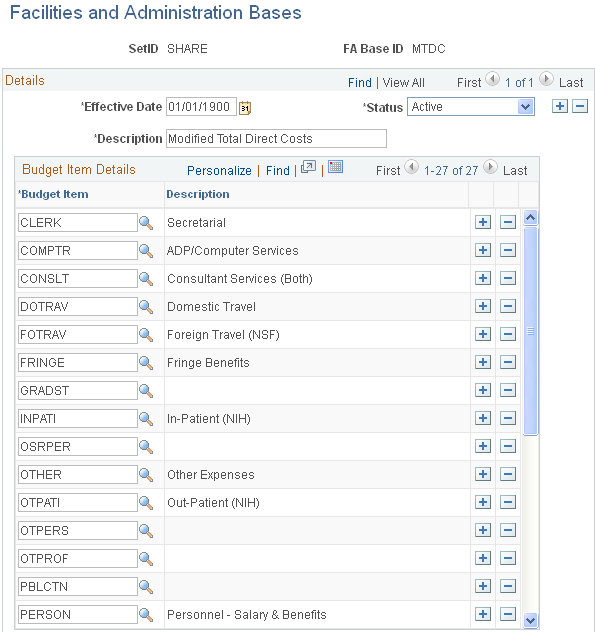Remove the DOTRAV Domestic Travel row

pos(508,306)
